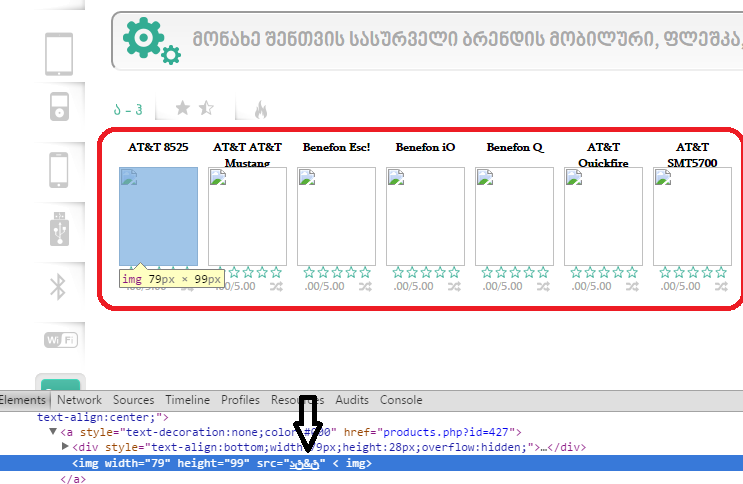Open the USB flash drive category

(59, 229)
